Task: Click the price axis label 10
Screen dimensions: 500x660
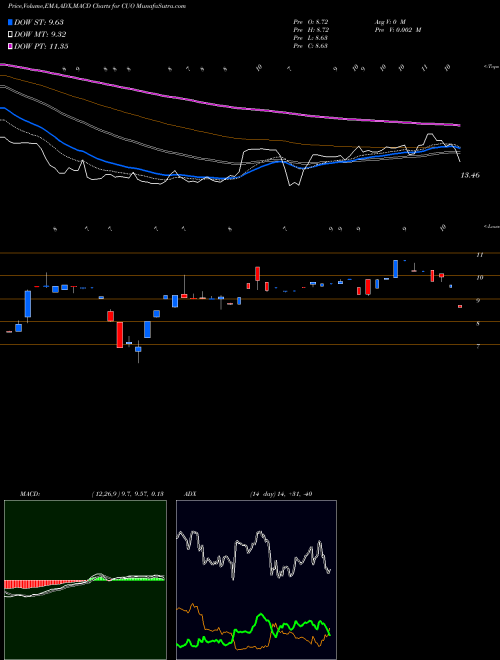Action: tap(479, 277)
